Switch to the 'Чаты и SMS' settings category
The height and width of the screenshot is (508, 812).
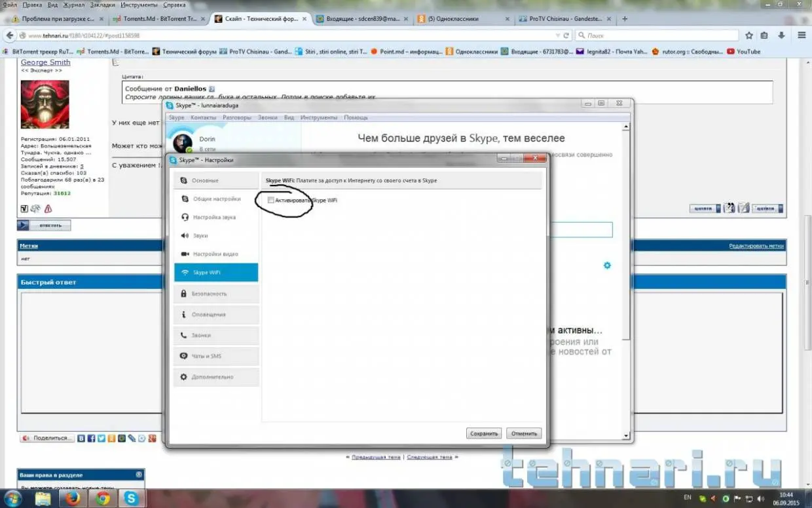(216, 356)
